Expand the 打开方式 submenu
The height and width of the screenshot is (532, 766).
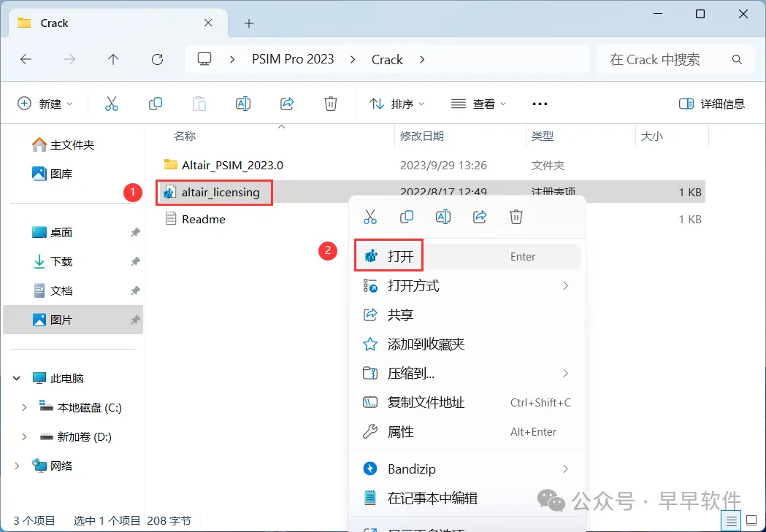(565, 285)
